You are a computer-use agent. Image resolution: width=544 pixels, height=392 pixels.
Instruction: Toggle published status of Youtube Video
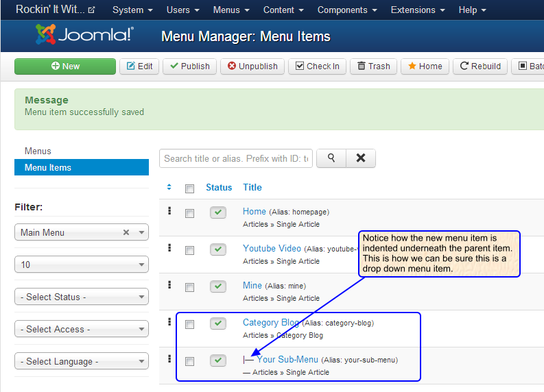(x=218, y=249)
